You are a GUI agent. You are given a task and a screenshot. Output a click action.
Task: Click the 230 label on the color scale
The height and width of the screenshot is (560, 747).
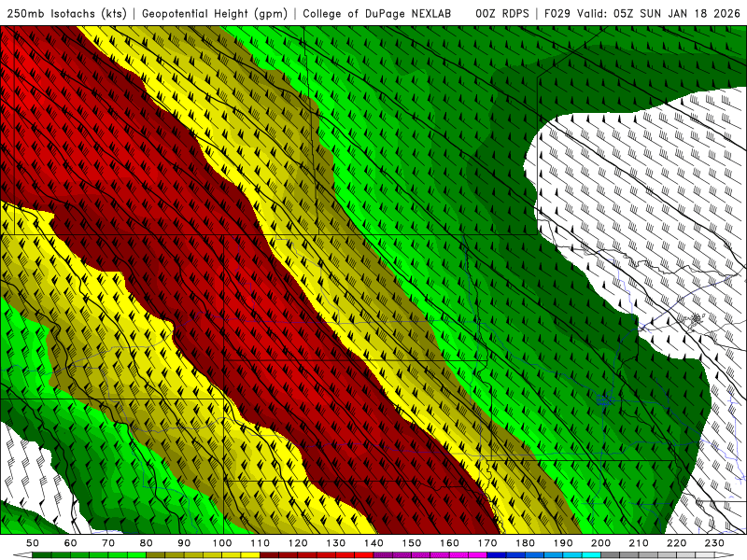[714, 543]
